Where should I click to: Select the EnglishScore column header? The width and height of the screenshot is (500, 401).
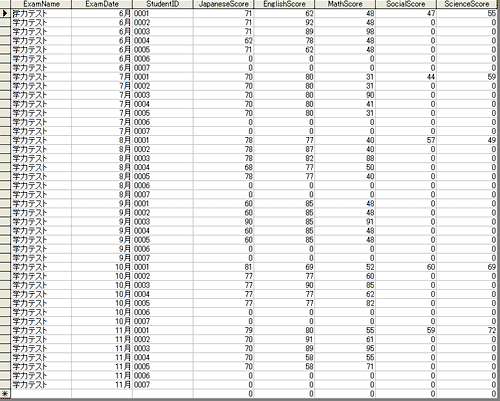coord(284,4)
